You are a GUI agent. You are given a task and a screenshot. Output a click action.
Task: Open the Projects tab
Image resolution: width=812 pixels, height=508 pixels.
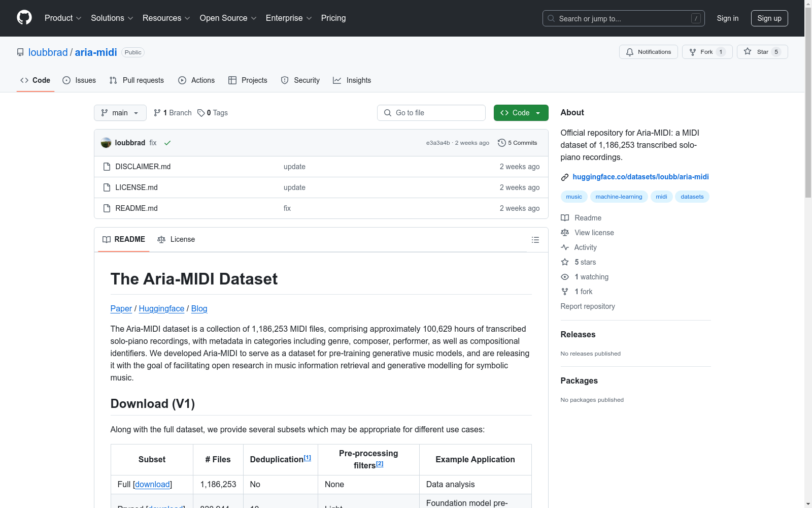tap(248, 80)
